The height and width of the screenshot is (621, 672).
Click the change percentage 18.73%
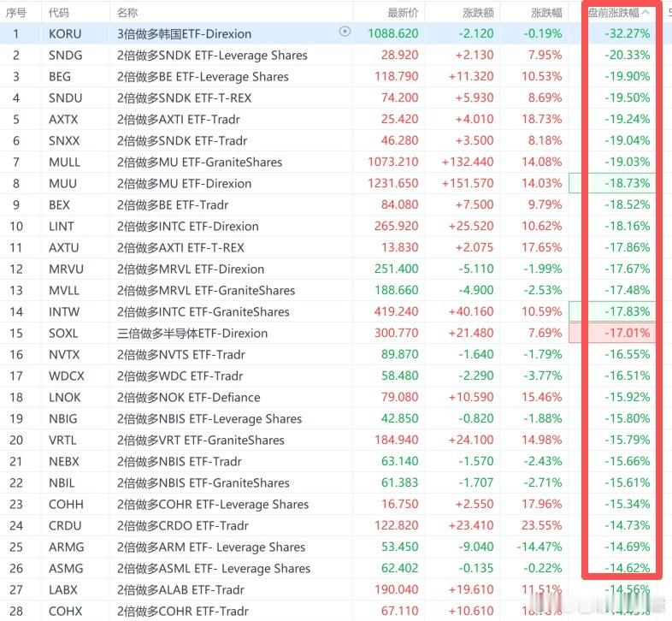click(542, 119)
